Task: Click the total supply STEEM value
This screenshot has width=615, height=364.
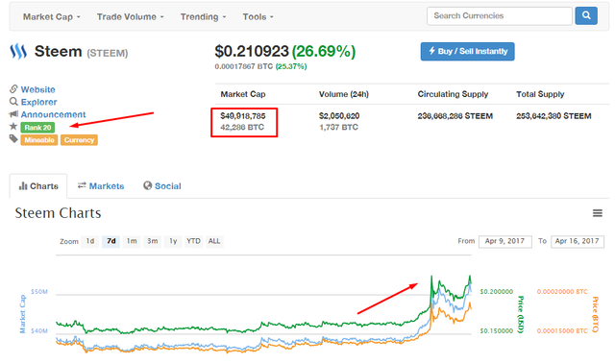Action: 553,116
